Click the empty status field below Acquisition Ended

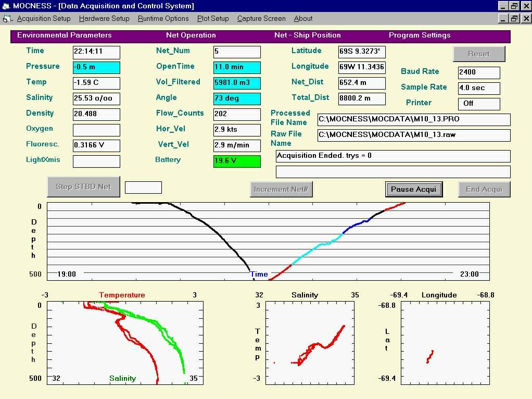(x=393, y=172)
